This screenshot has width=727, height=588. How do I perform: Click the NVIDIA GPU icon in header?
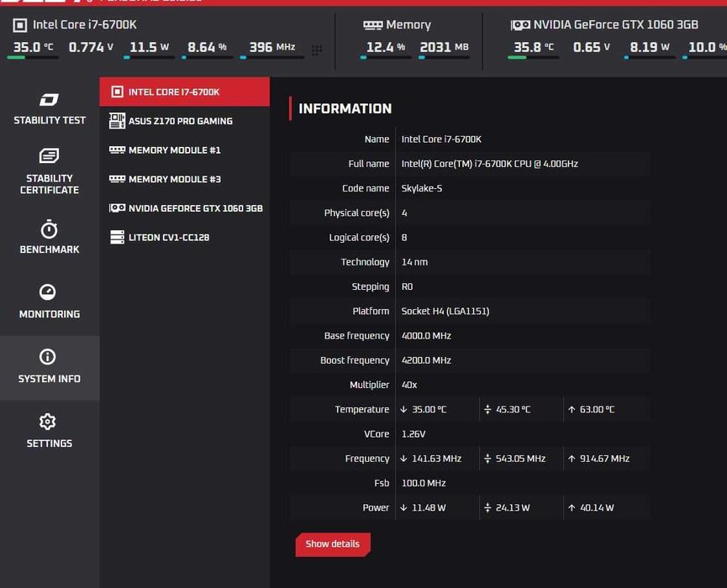point(520,25)
